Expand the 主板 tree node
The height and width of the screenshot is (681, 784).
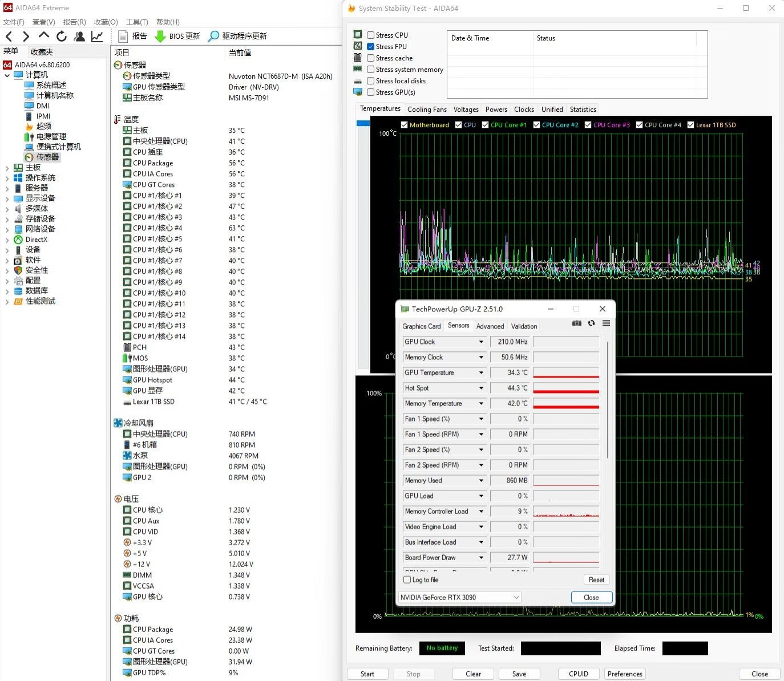[x=7, y=168]
